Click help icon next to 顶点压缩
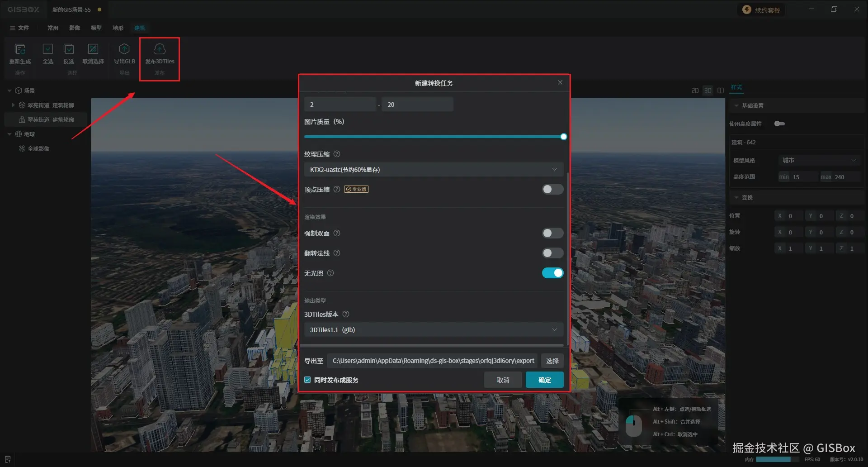This screenshot has width=868, height=467. tap(337, 190)
